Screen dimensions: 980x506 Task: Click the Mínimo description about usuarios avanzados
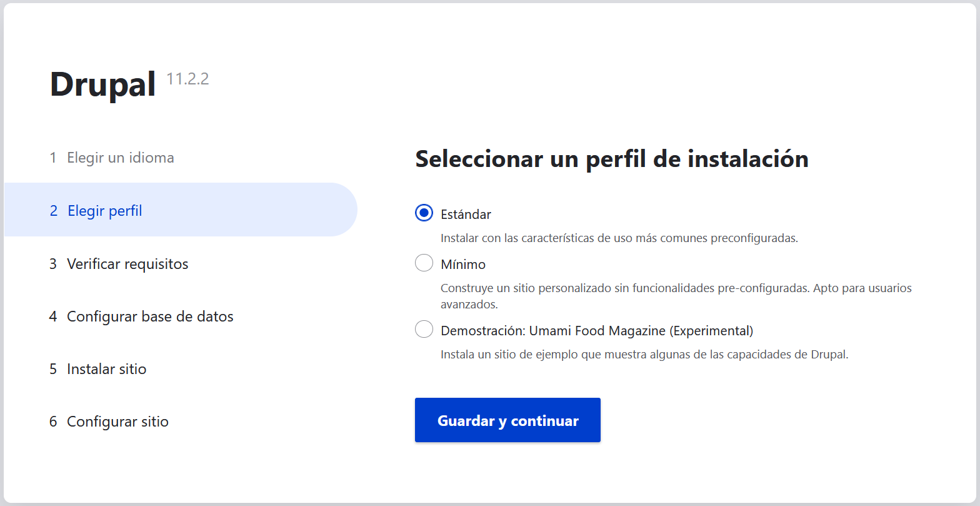point(676,296)
